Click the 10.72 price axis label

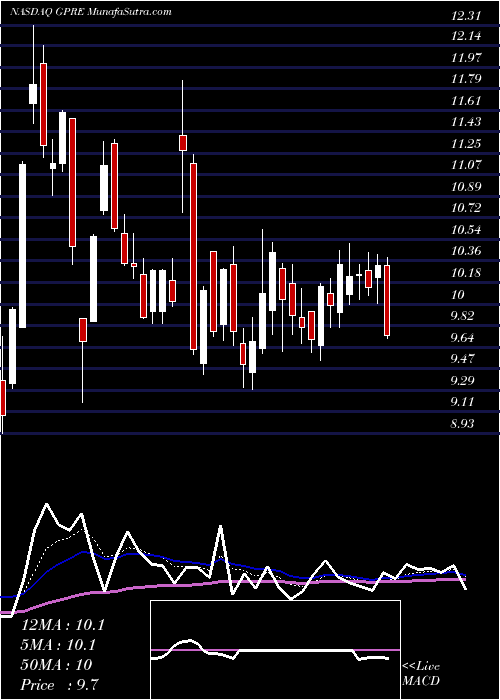coord(466,208)
